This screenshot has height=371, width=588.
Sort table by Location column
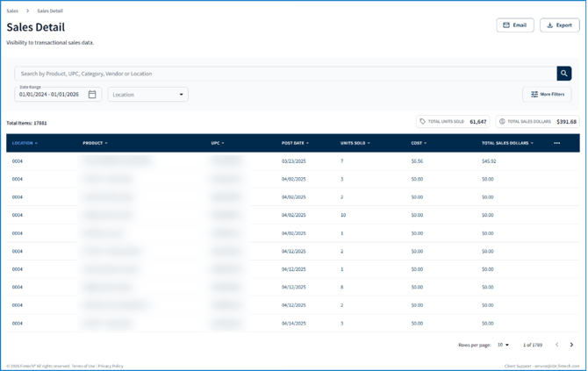[24, 143]
